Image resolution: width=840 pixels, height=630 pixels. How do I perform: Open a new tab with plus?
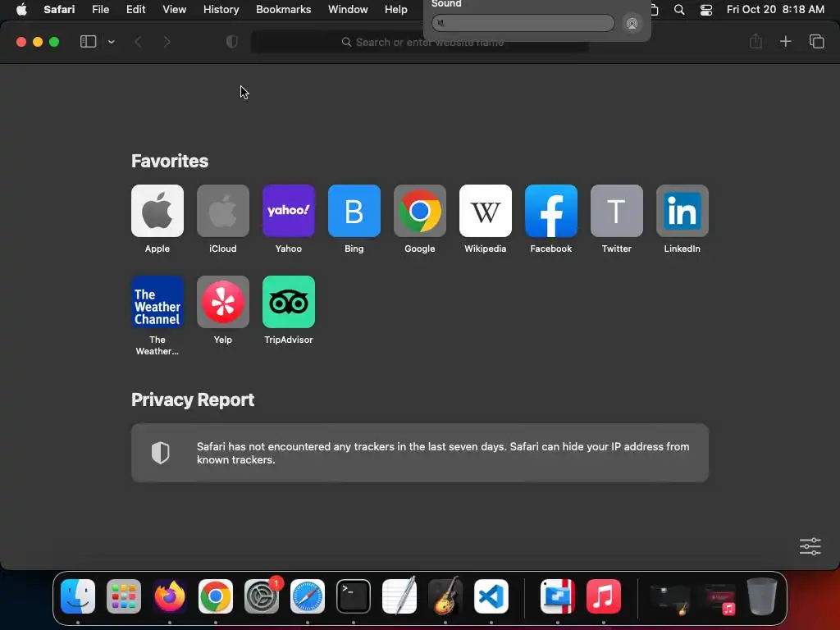(785, 41)
